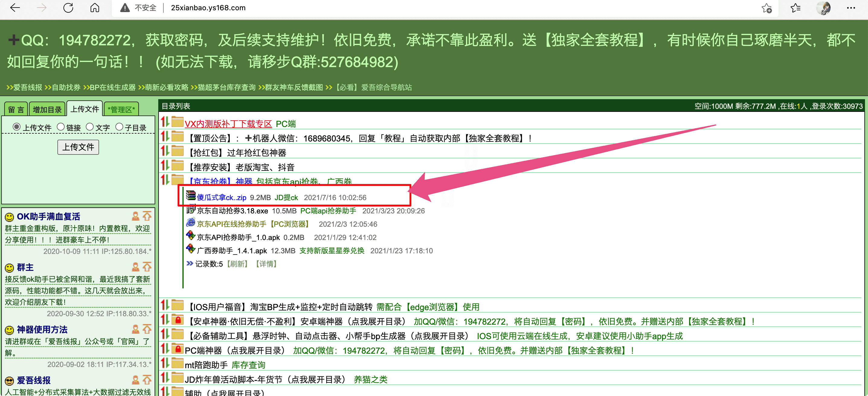Image resolution: width=868 pixels, height=396 pixels.
Task: Click the up-arrow icon on OK助手满血复活 message
Action: [x=147, y=216]
